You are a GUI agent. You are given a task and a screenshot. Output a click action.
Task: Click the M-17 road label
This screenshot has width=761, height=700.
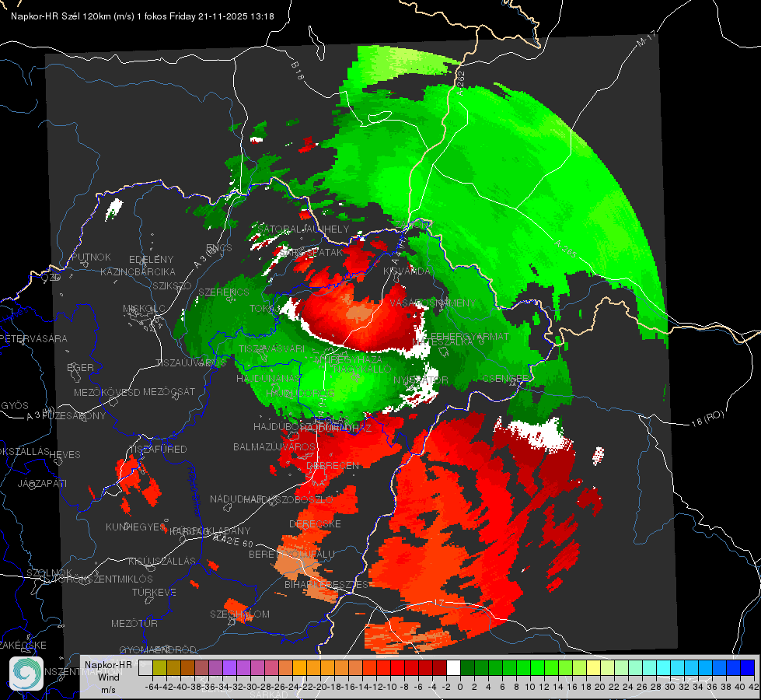click(646, 38)
